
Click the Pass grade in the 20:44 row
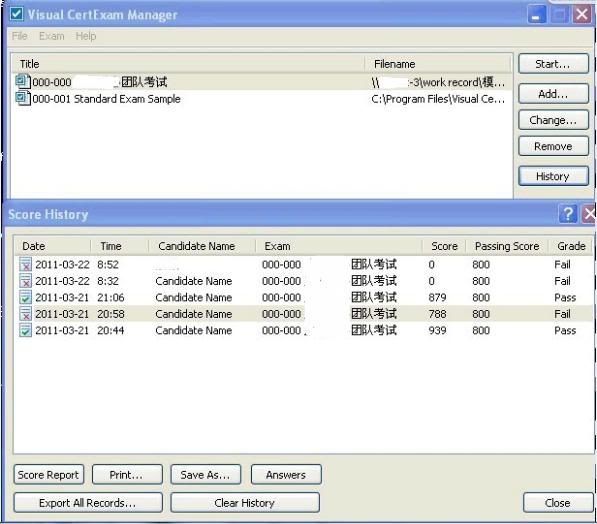(565, 331)
